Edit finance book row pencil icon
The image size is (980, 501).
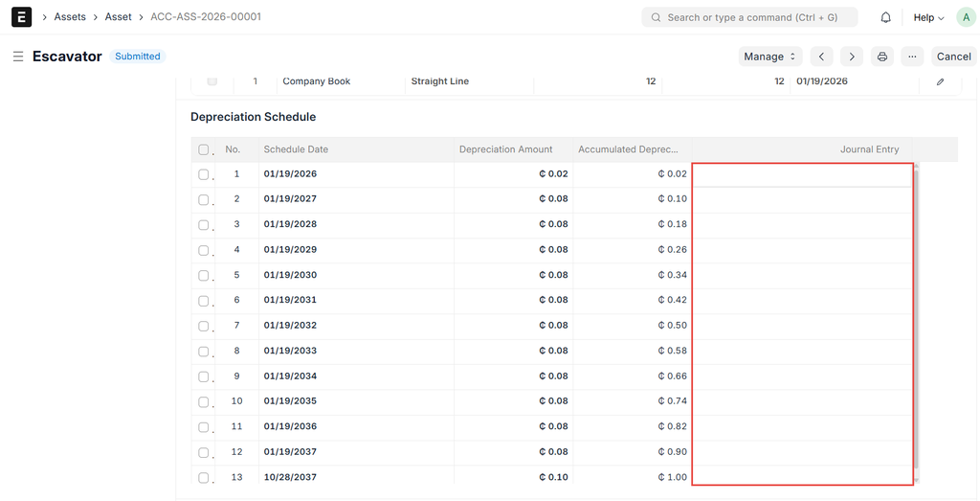click(x=940, y=81)
